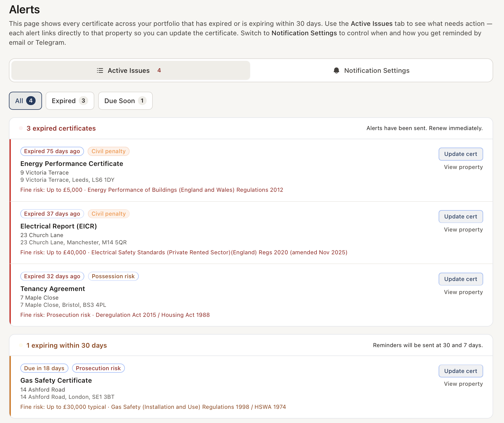The image size is (504, 423).
Task: Click the Possession risk badge on Tenancy Agreement
Action: [113, 276]
